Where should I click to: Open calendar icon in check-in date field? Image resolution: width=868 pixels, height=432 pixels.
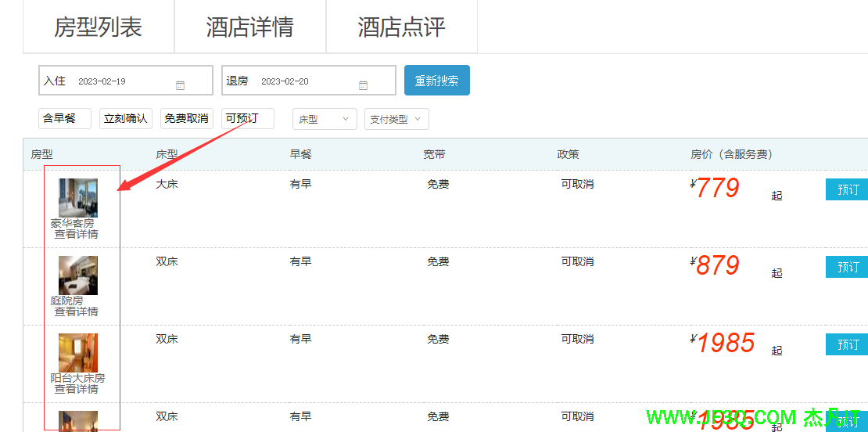click(181, 85)
